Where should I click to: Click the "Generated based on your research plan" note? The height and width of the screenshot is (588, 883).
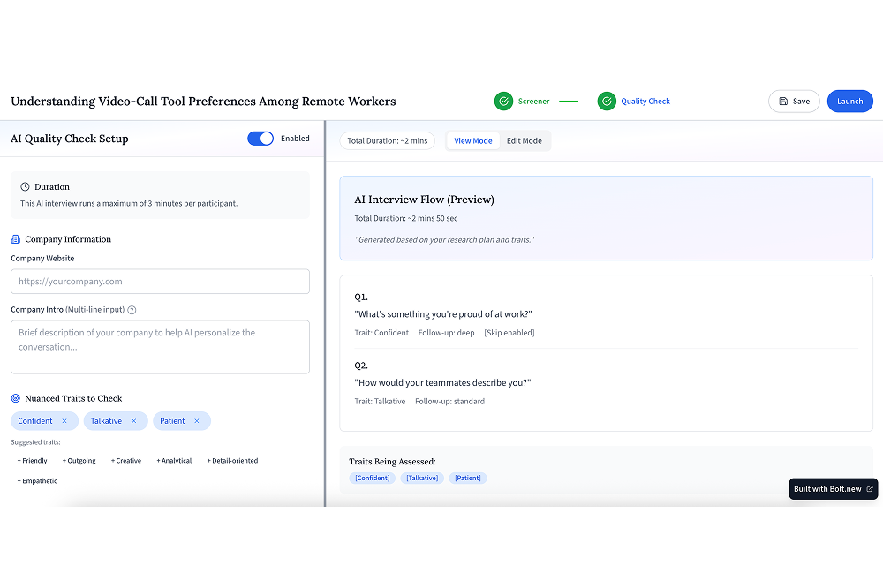point(444,240)
